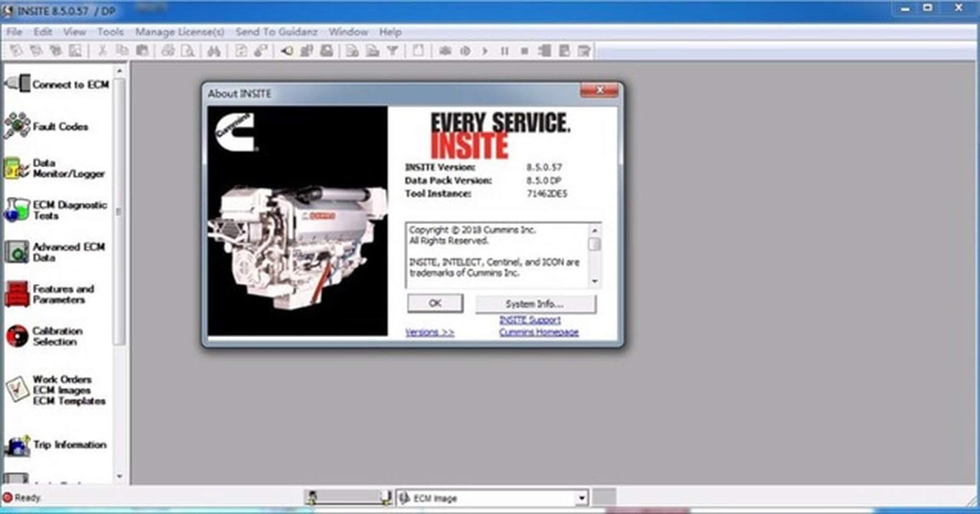Click the back arrow toolbar icon
The image size is (980, 514).
point(286,51)
